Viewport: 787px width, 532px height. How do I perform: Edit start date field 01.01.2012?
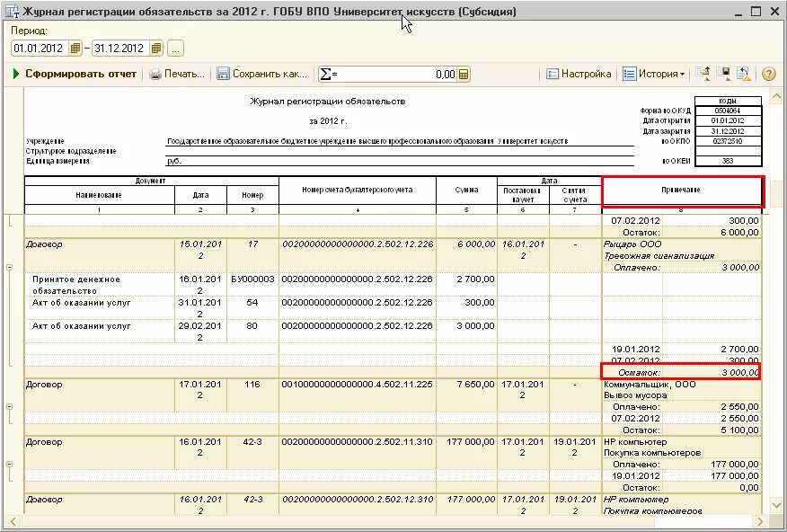point(40,49)
